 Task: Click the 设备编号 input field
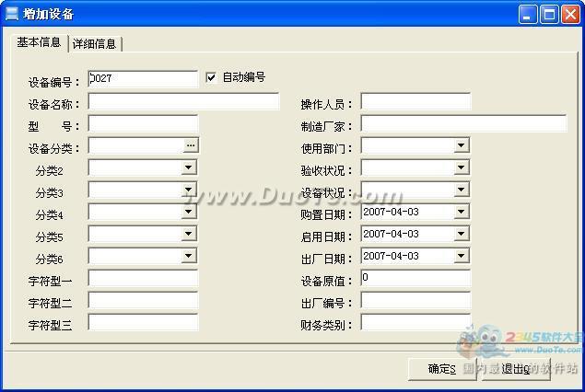tap(143, 78)
